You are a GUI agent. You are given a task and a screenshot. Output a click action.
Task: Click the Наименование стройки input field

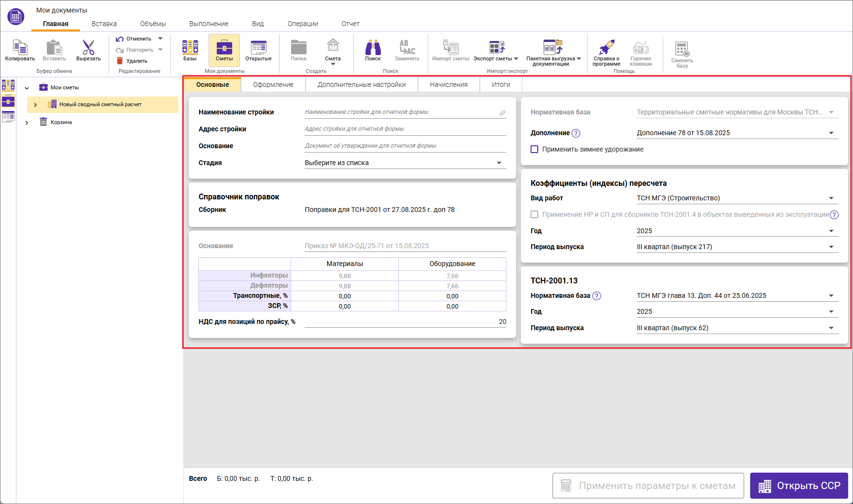tap(401, 112)
